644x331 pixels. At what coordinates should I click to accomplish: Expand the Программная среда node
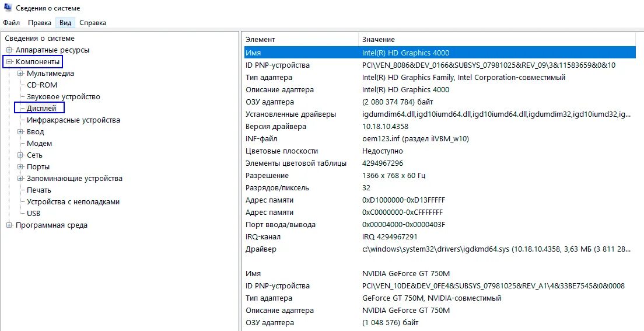click(9, 225)
